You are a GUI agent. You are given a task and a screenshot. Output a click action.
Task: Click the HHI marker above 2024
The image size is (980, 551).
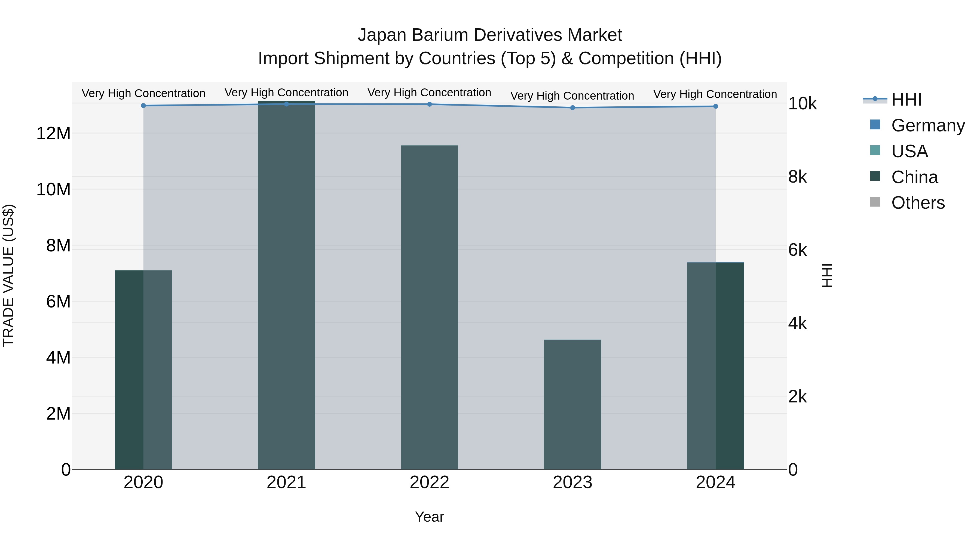[716, 106]
